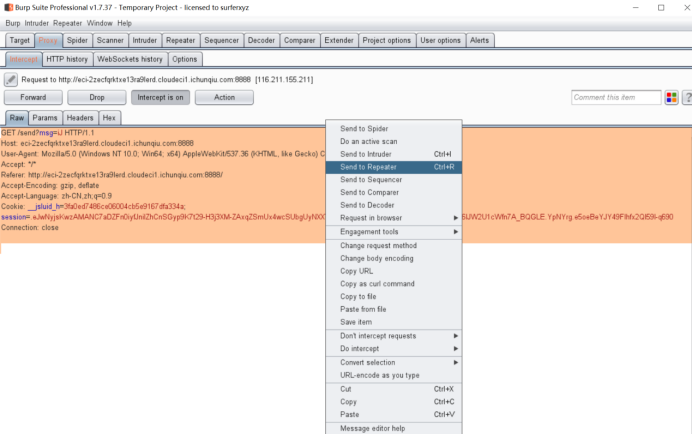
Task: Click the Comment this item field
Action: (x=616, y=97)
